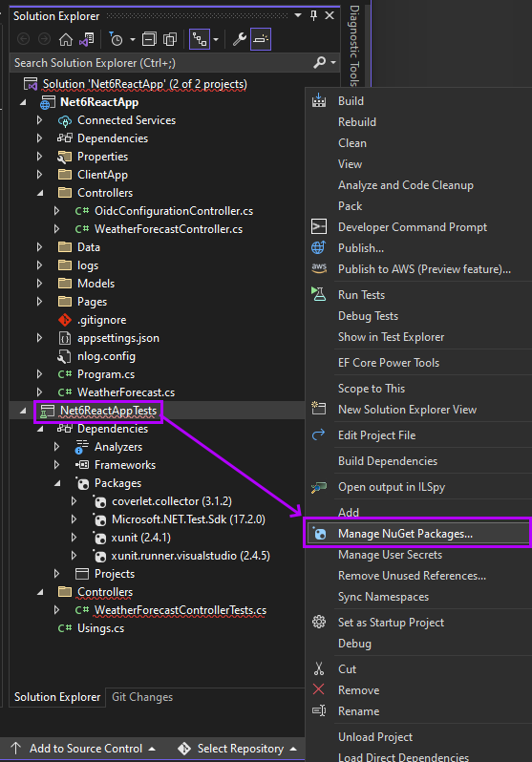Screen dimensions: 532x762
Task: Select the .gitignore file
Action: pyautogui.click(x=101, y=320)
